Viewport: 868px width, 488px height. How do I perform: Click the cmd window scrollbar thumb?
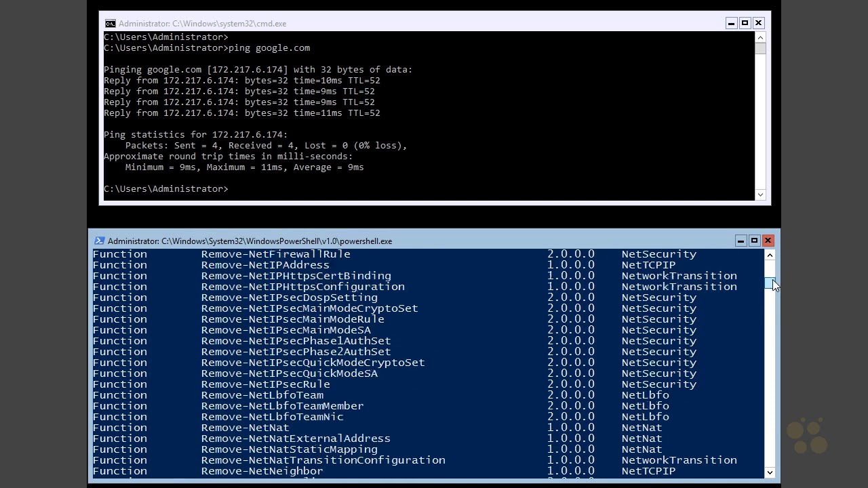point(760,49)
